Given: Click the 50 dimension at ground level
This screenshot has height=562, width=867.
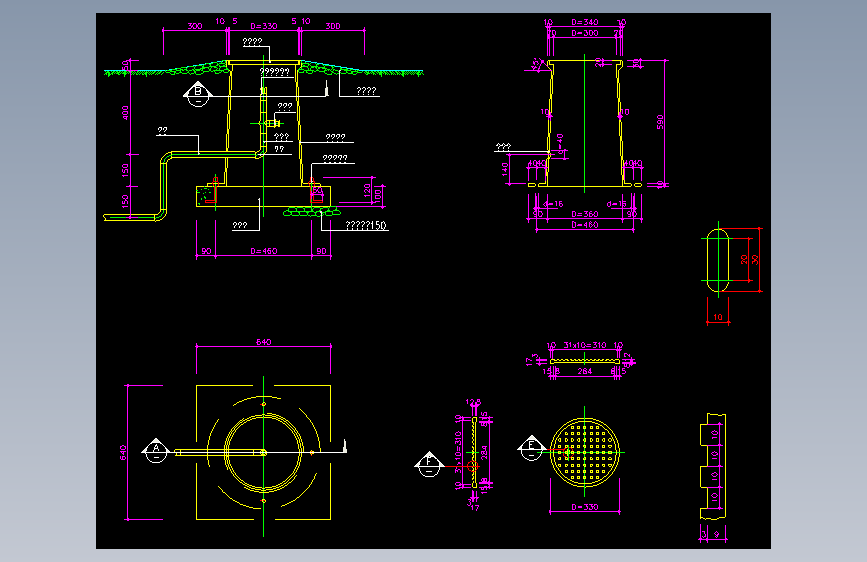Looking at the screenshot, I should (x=126, y=66).
